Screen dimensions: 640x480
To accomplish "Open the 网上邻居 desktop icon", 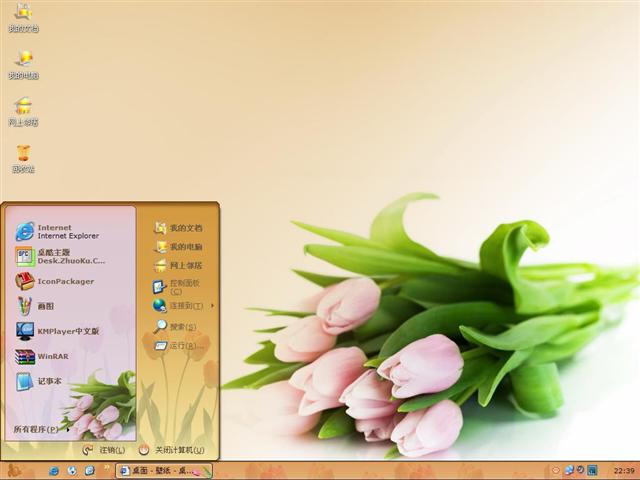I will (24, 111).
